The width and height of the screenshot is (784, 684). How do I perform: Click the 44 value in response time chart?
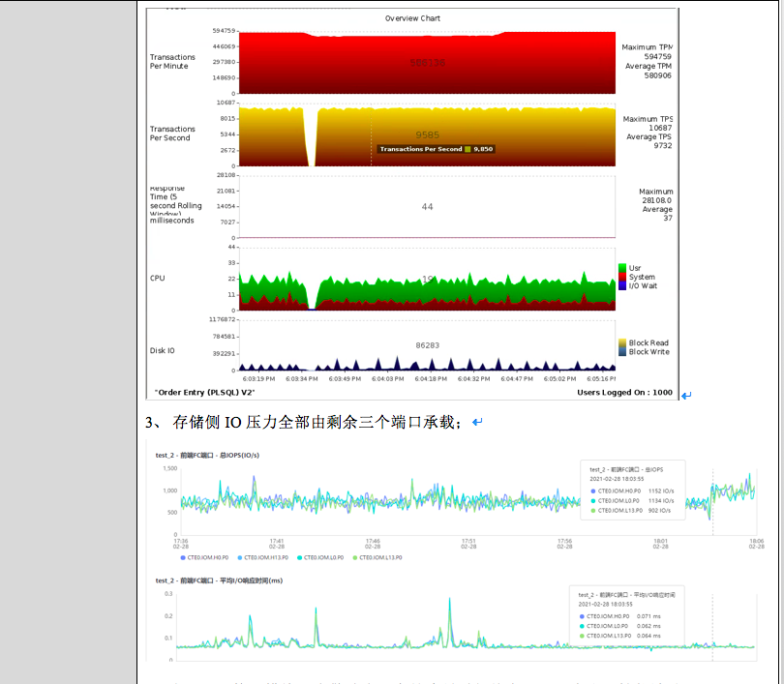[428, 207]
